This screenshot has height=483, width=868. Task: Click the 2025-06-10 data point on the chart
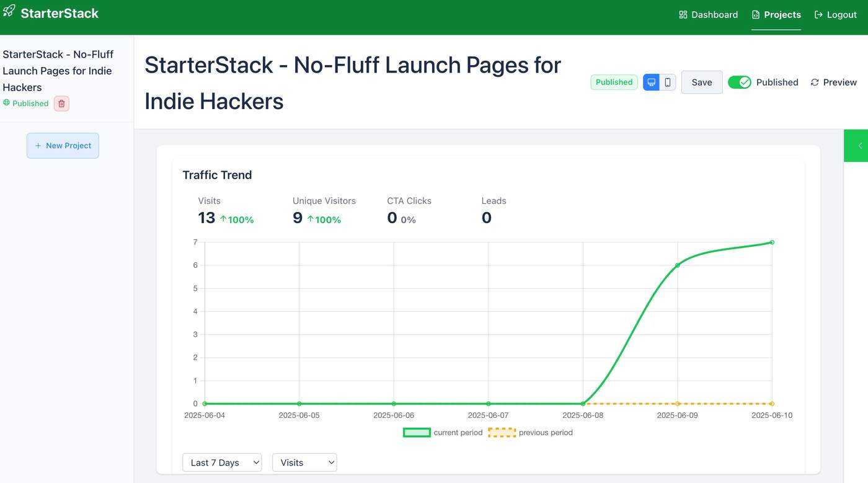tap(772, 242)
